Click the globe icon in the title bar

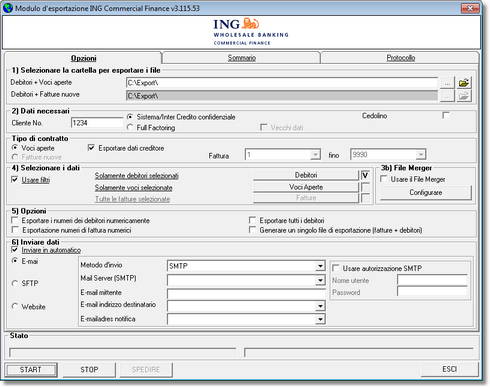tap(8, 8)
